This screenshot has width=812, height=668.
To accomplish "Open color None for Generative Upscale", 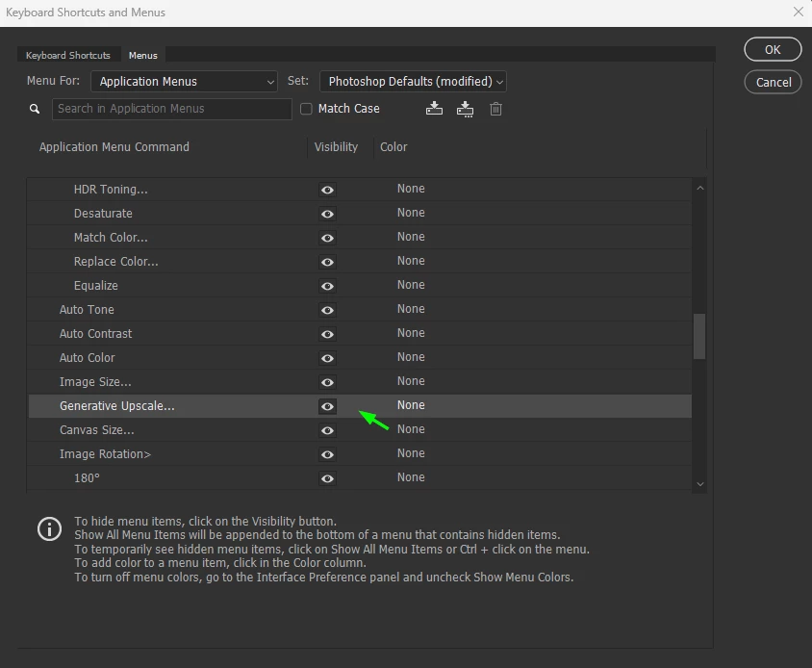I will click(411, 405).
